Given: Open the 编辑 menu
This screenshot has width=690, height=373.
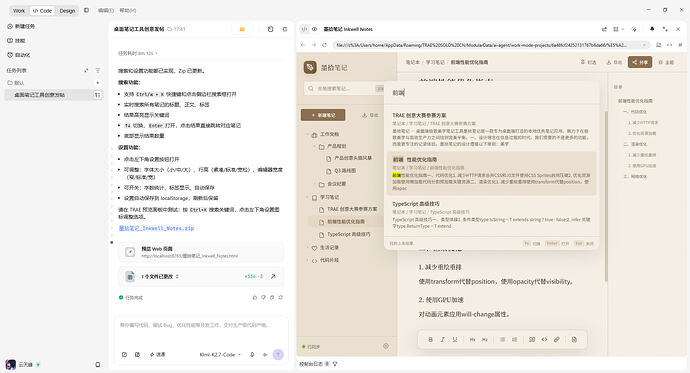Looking at the screenshot, I should pyautogui.click(x=106, y=11).
